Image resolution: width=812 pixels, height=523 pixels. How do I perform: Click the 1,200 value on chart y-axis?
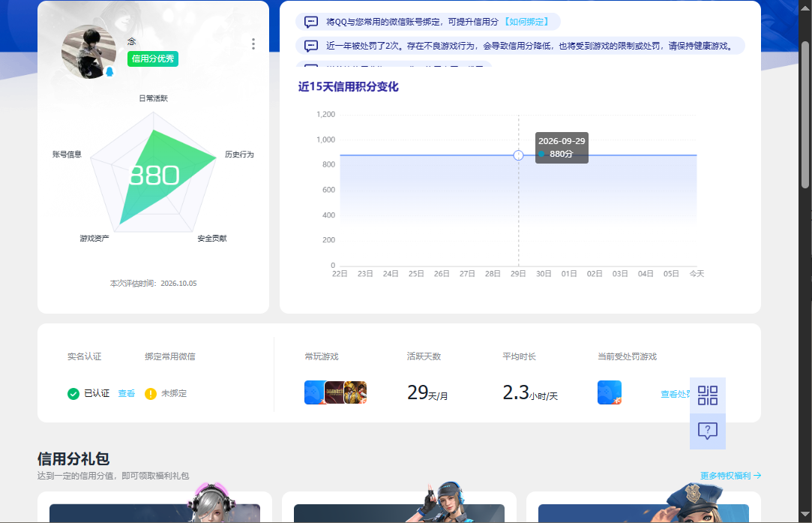pos(325,114)
